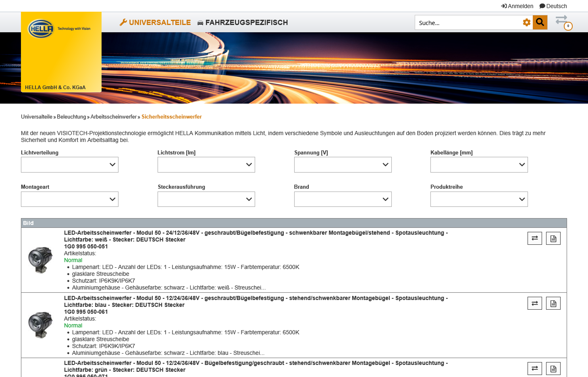Click the datasheet icon on the blue lamp row

(x=553, y=303)
